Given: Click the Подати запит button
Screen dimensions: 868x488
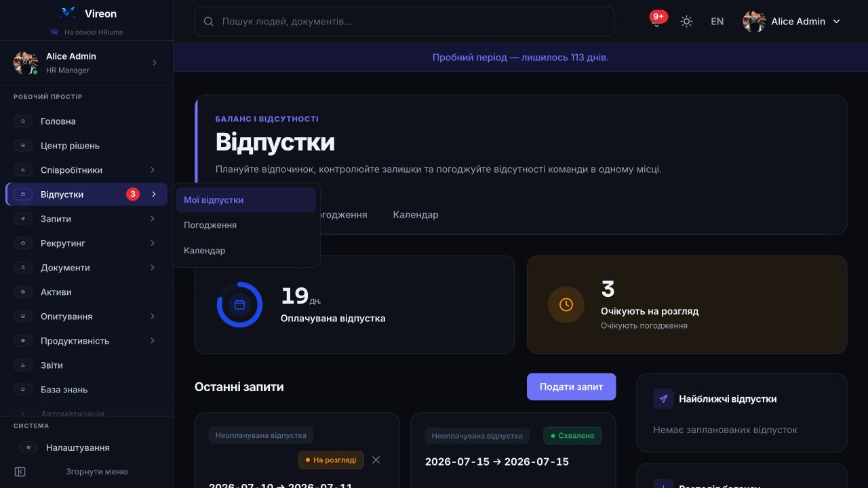Looking at the screenshot, I should (x=571, y=387).
